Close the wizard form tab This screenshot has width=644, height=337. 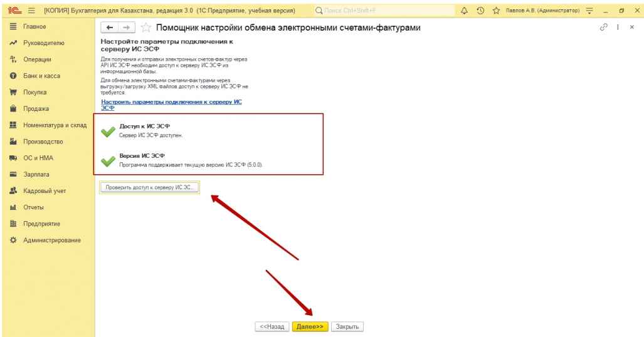(x=631, y=27)
